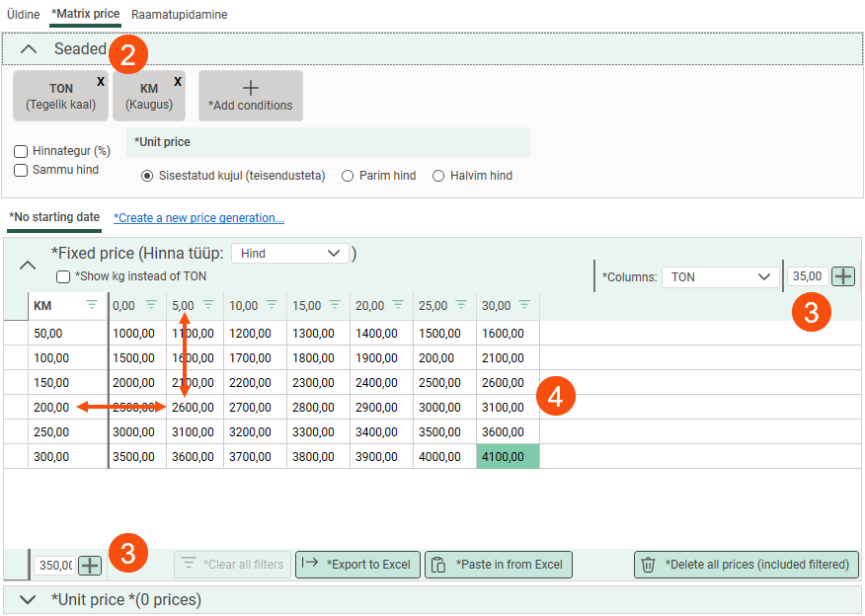Open filter icon in 30,00 column header

tap(524, 305)
